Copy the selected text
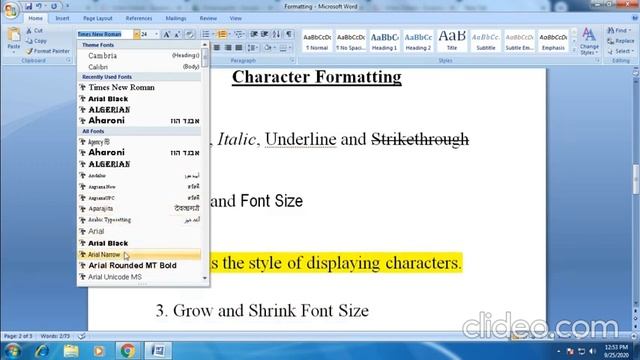The width and height of the screenshot is (640, 360). (x=36, y=41)
